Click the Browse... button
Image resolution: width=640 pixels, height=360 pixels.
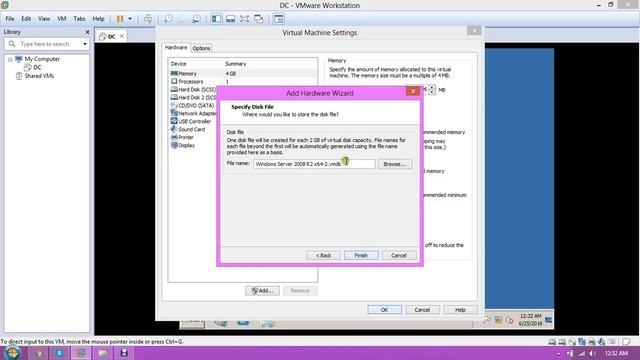point(395,164)
